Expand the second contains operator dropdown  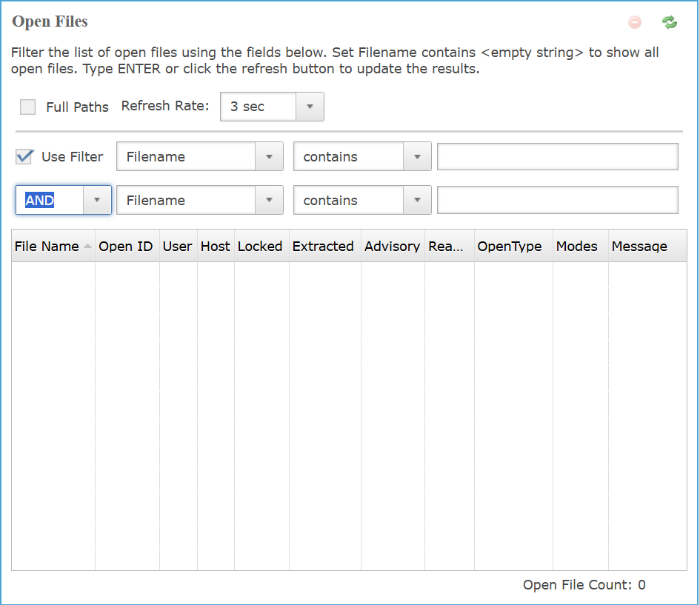(x=417, y=200)
